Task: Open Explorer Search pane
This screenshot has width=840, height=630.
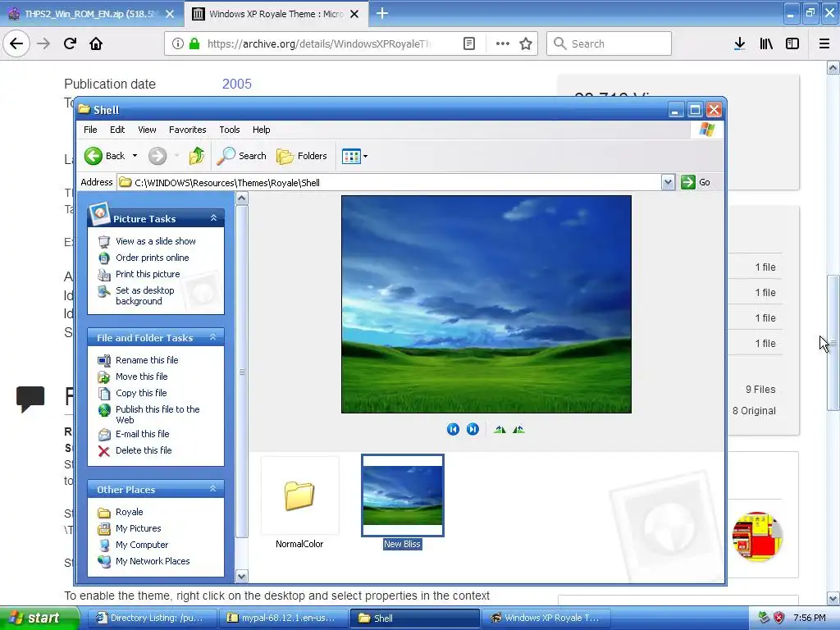Action: [242, 156]
